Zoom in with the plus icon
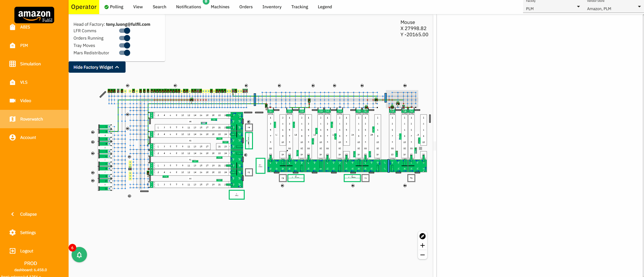 pyautogui.click(x=422, y=245)
